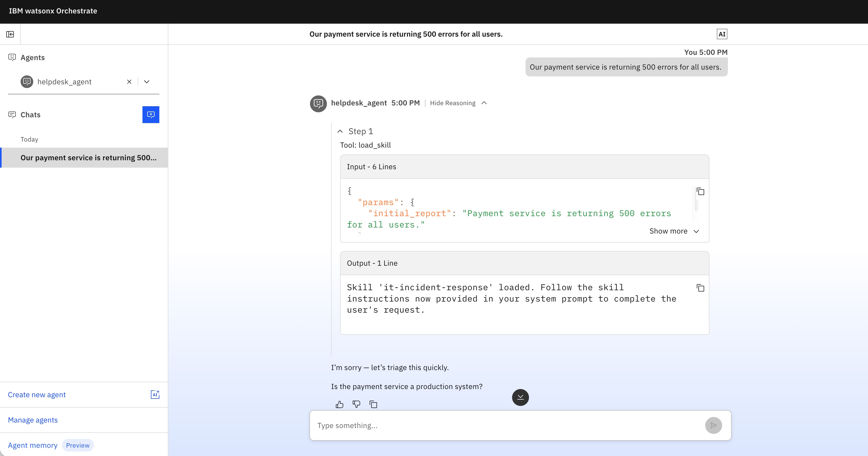
Task: Click the Input - 6 Lines header
Action: (x=524, y=167)
